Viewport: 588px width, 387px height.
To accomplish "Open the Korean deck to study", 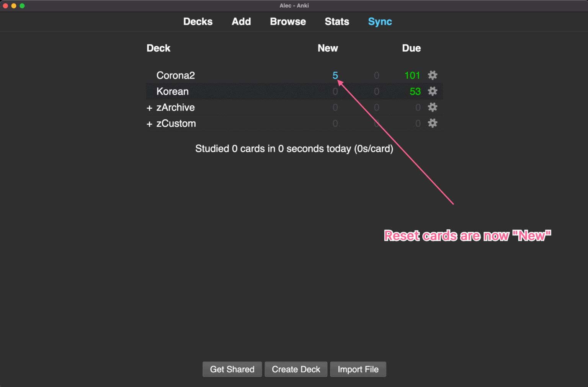I will tap(172, 91).
